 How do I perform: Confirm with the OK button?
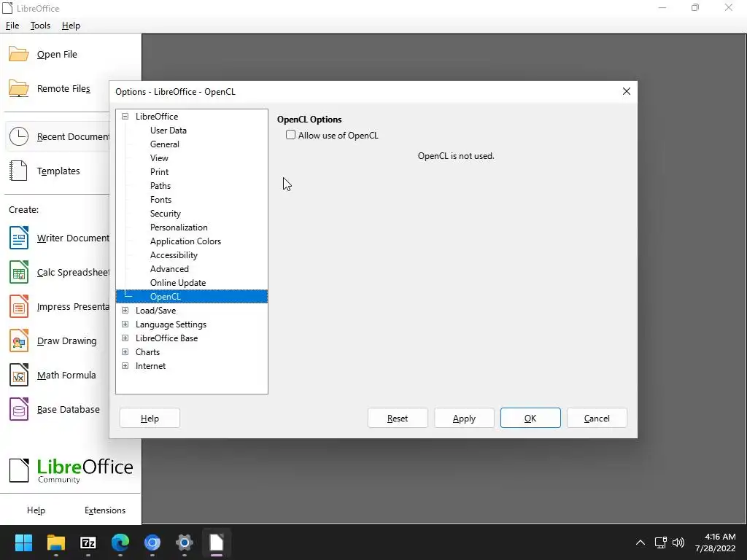coord(530,418)
